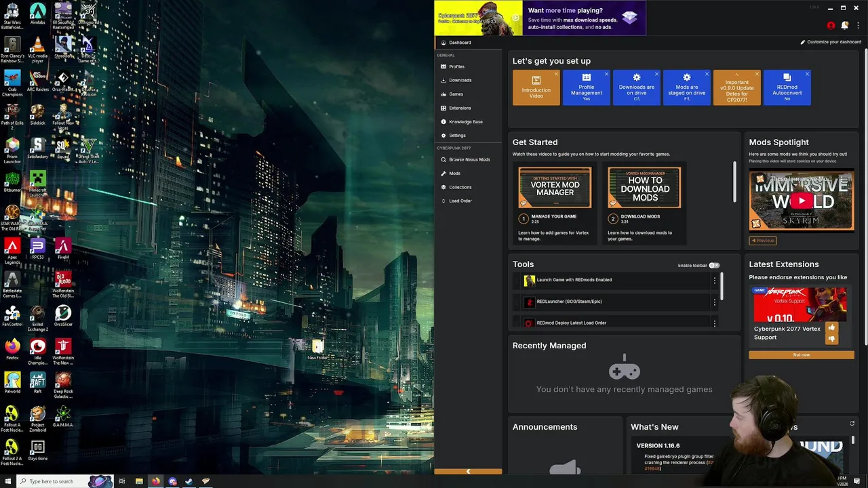Click the Not now button
The height and width of the screenshot is (488, 868).
[802, 354]
